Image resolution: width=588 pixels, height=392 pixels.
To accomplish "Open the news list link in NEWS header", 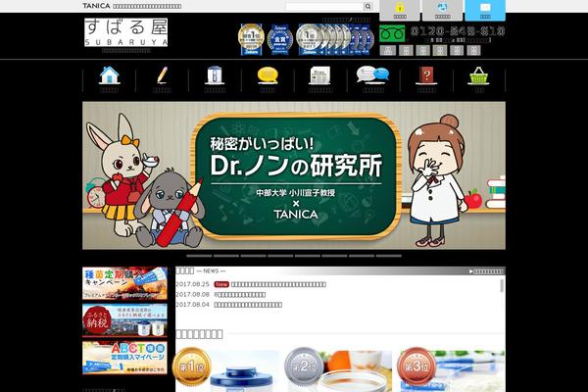I will pyautogui.click(x=486, y=271).
